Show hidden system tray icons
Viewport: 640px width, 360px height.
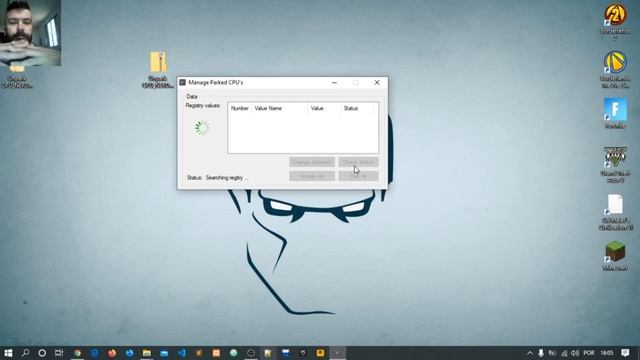click(x=530, y=353)
